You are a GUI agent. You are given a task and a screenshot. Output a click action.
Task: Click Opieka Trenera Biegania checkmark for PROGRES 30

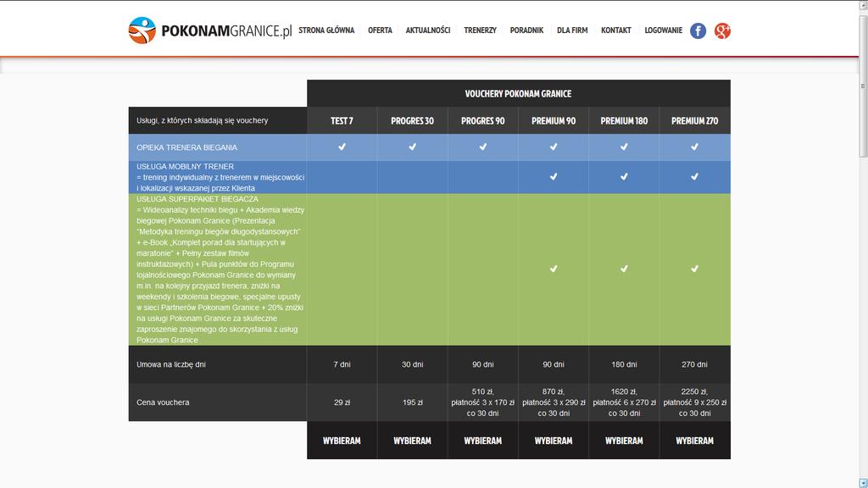point(413,147)
